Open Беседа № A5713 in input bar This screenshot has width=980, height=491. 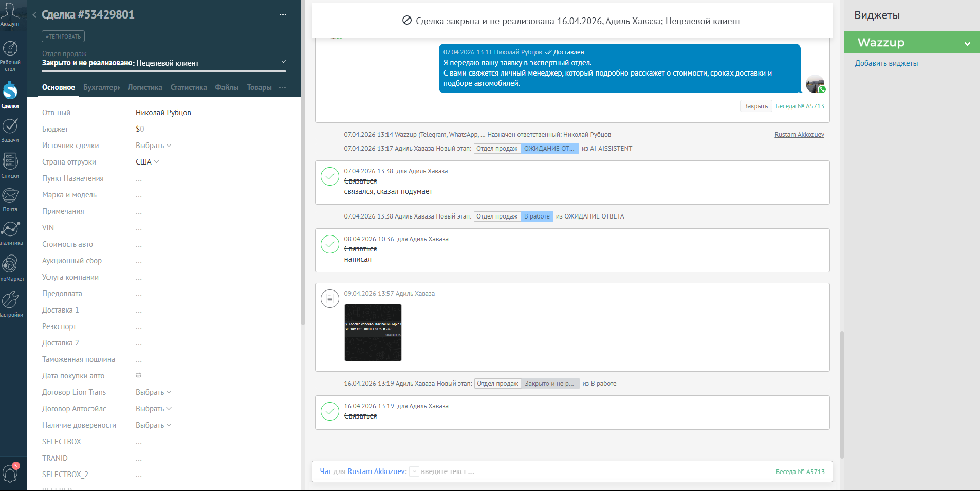coord(800,472)
